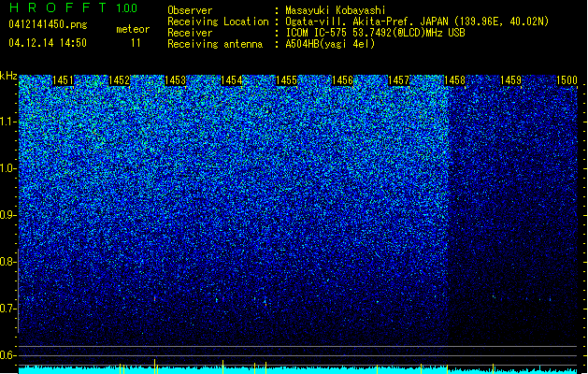The height and width of the screenshot is (374, 588).
Task: Click the 1459 time marker
Action: click(x=510, y=80)
